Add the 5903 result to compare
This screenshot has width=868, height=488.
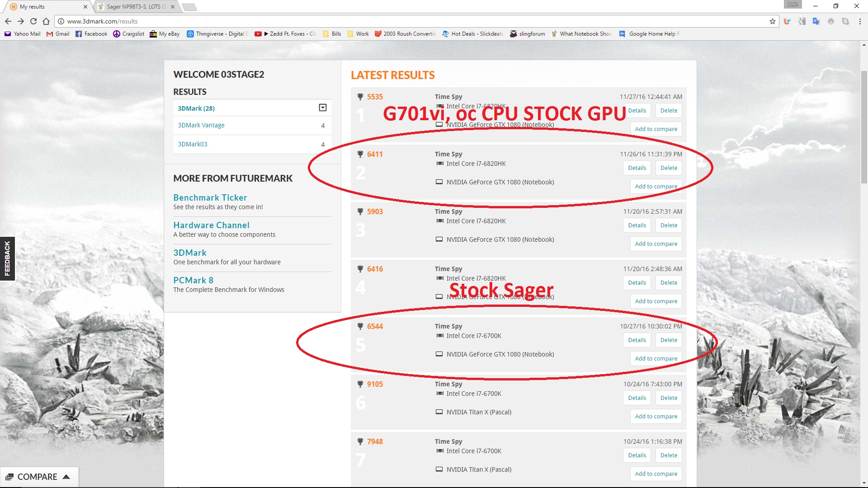pos(656,244)
